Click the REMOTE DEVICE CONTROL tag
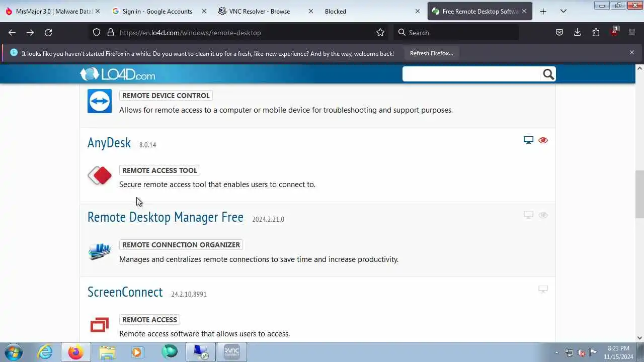644x362 pixels. [x=166, y=96]
